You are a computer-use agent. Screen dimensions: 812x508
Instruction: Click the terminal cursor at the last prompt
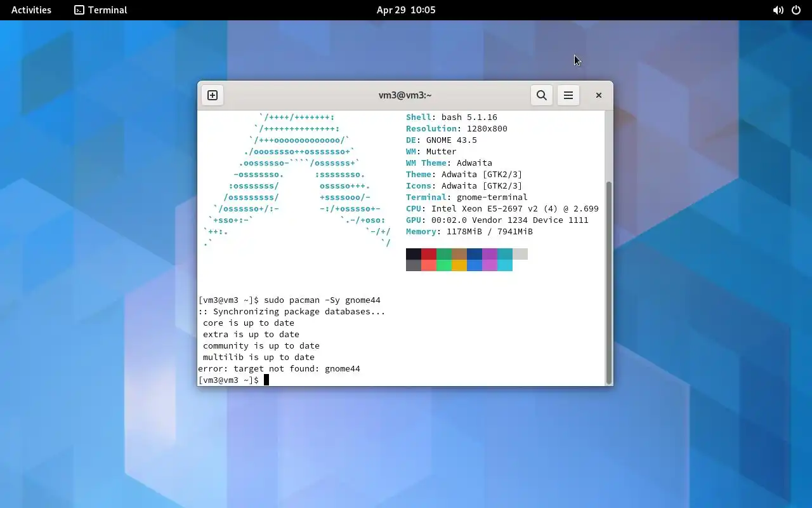[x=266, y=380]
